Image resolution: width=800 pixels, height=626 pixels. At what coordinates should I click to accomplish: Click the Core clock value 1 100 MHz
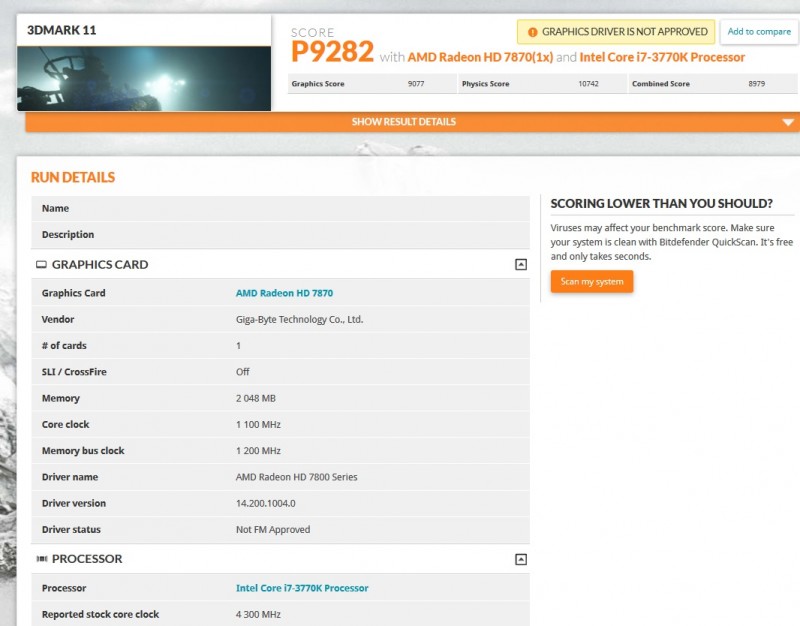258,424
